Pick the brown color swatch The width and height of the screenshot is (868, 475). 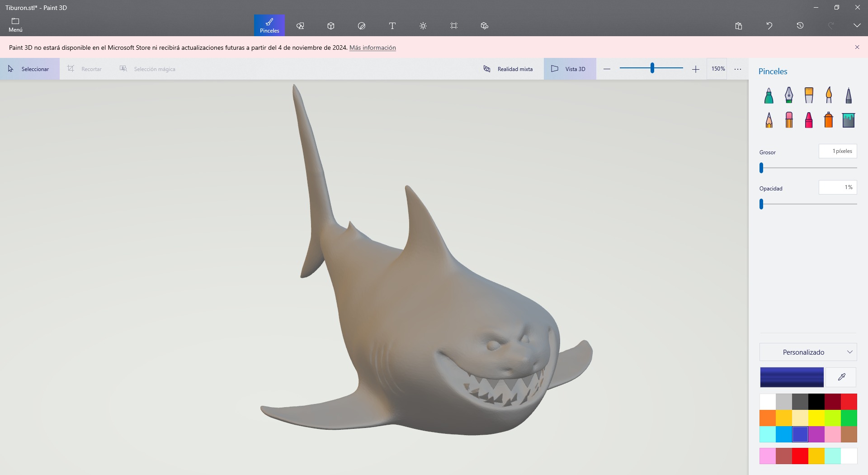(849, 434)
